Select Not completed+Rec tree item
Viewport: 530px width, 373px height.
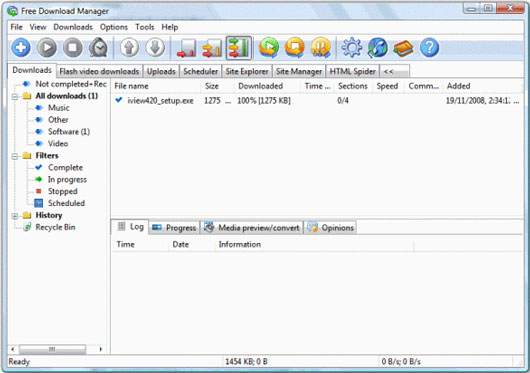click(x=71, y=84)
